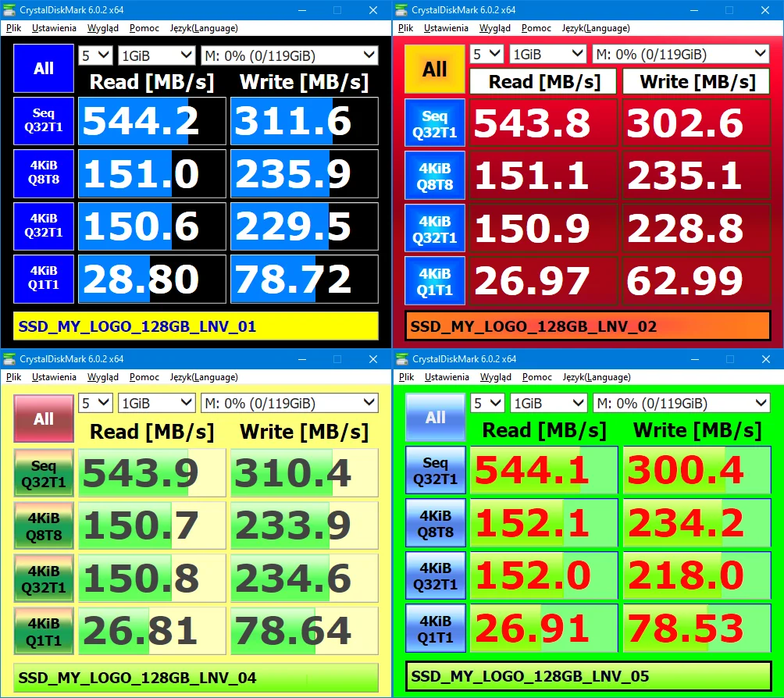
Task: Click the SSD_MY_LOGO_128GB_LNV_05 comment field
Action: tap(588, 676)
